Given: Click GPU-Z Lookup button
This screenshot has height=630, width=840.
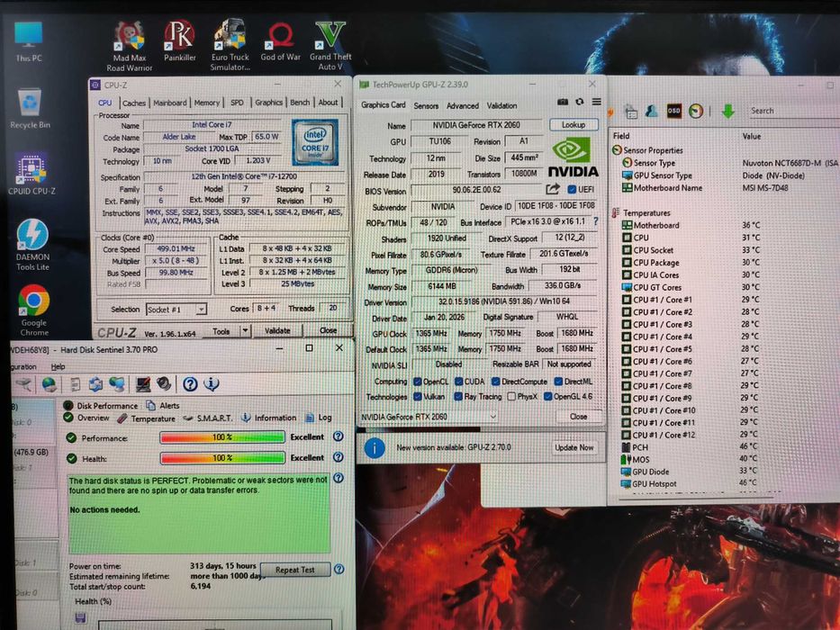Looking at the screenshot, I should click(574, 125).
